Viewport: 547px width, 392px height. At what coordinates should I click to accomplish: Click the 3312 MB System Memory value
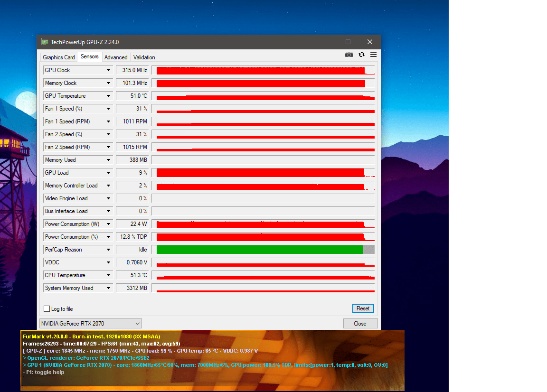click(x=132, y=288)
